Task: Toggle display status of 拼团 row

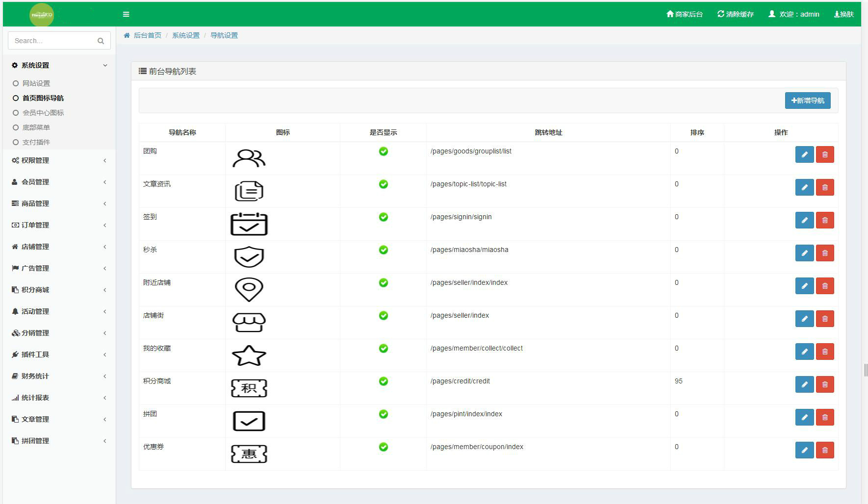Action: [x=383, y=414]
